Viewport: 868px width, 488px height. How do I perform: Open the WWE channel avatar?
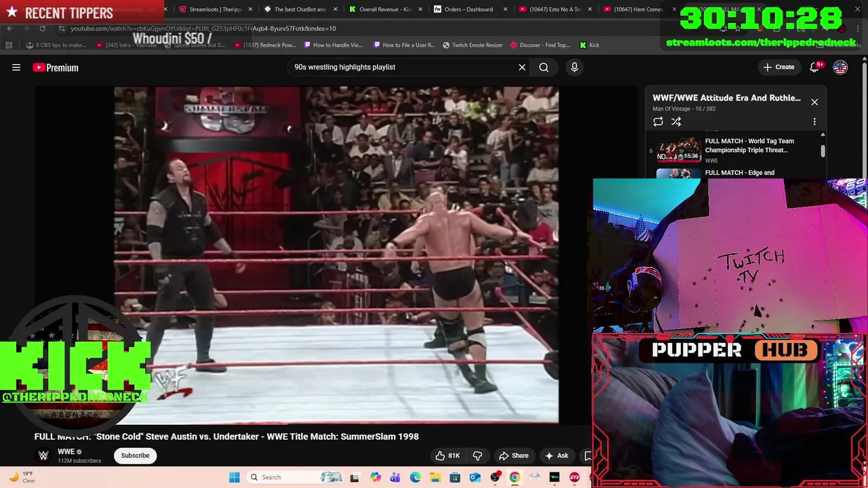(x=43, y=455)
